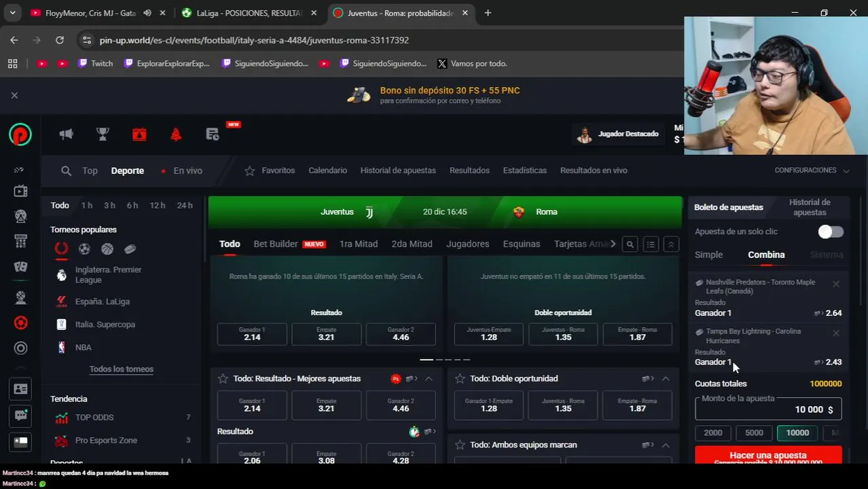Click Hacer una apuesta button
Image resolution: width=868 pixels, height=489 pixels.
click(768, 456)
